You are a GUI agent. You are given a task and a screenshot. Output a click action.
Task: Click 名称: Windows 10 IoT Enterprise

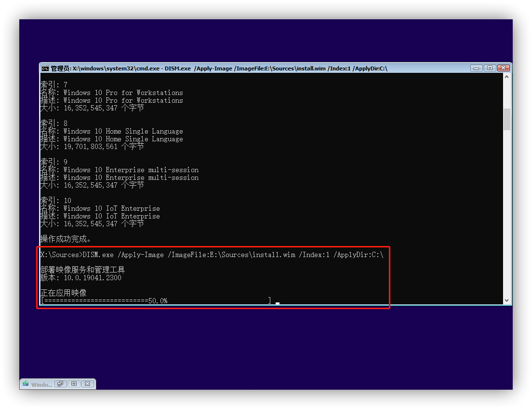point(100,208)
